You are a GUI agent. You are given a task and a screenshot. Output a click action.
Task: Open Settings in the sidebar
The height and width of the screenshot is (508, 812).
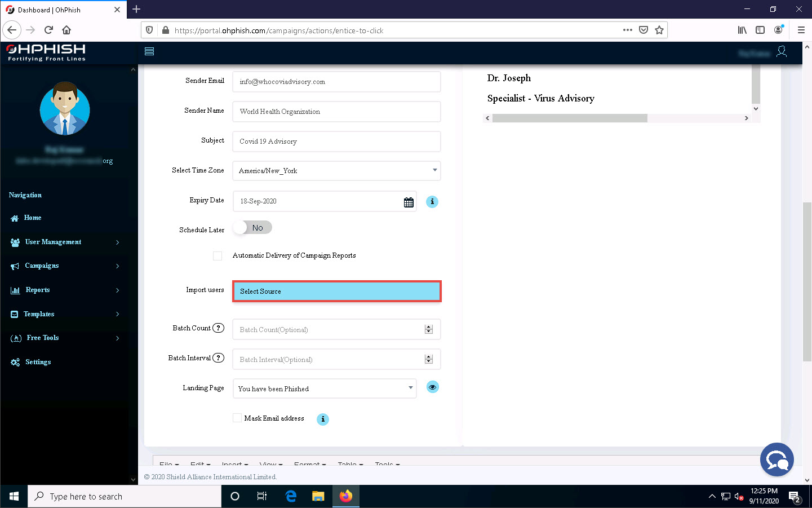pos(38,363)
